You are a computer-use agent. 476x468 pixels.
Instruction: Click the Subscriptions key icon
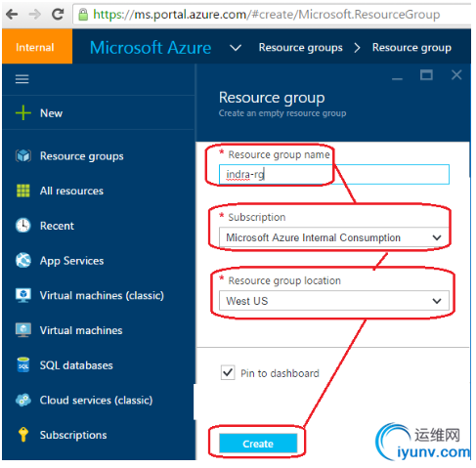pos(23,435)
